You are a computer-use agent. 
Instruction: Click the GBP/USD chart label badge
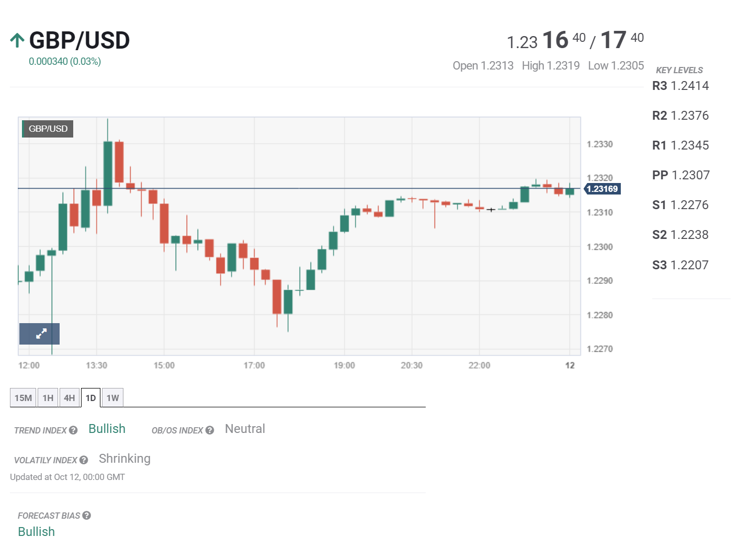(x=48, y=129)
